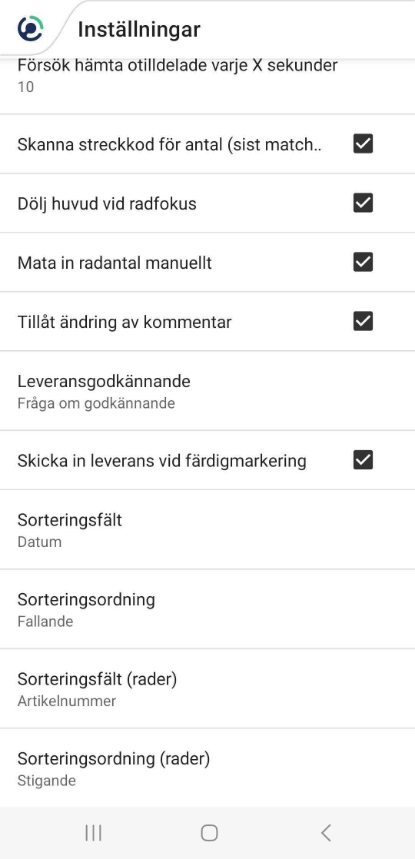Edit Försök hämta otilldelade interval setting
The height and width of the screenshot is (859, 415).
click(x=208, y=84)
